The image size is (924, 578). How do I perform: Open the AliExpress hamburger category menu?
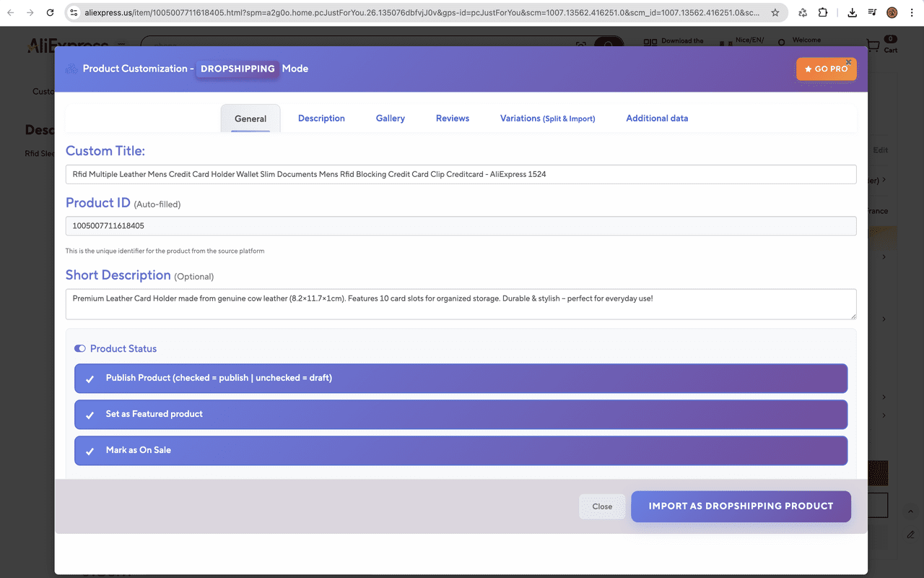(x=121, y=45)
